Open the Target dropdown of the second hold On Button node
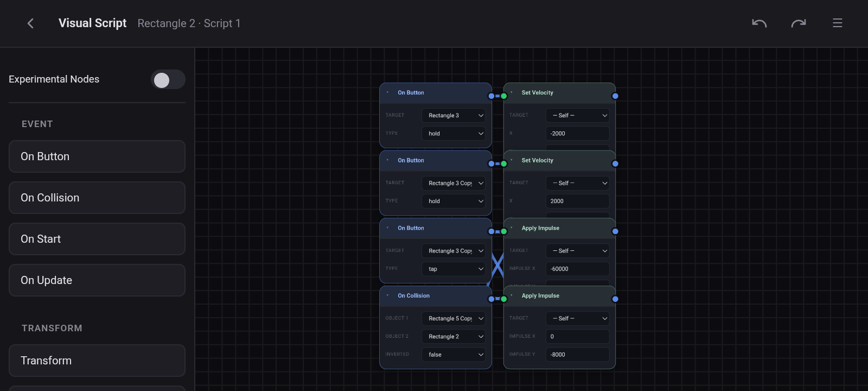The height and width of the screenshot is (391, 868). pos(454,183)
